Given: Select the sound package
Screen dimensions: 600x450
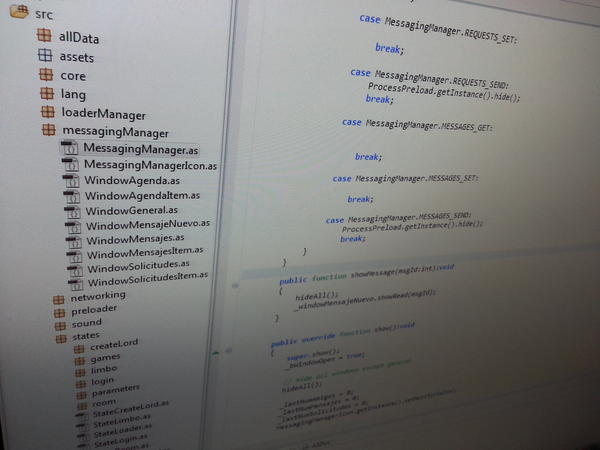Looking at the screenshot, I should coord(87,324).
